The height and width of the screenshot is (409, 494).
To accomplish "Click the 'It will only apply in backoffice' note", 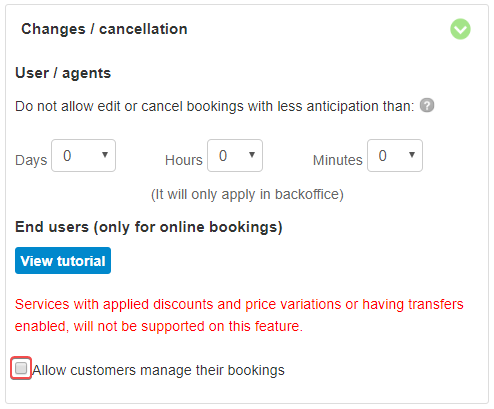I will click(247, 194).
